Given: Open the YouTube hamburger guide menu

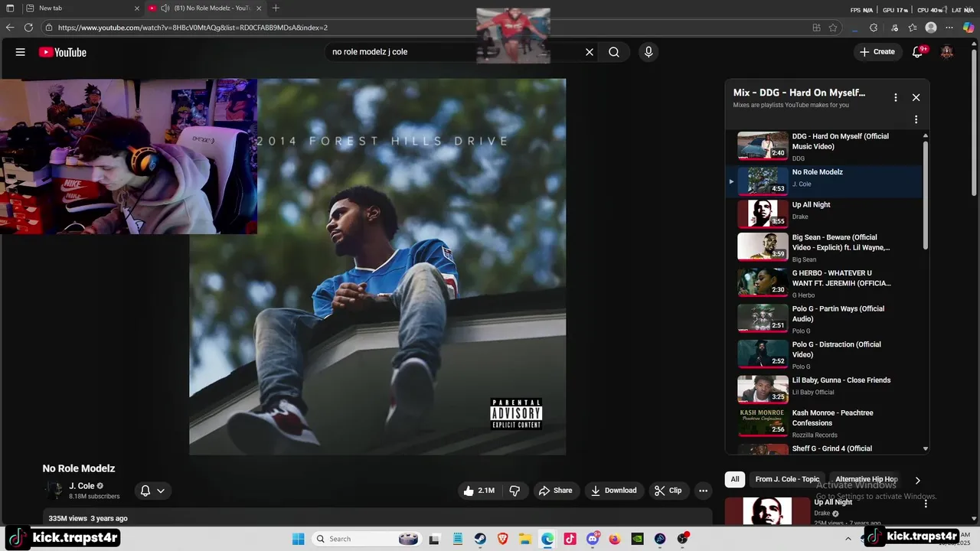Looking at the screenshot, I should point(21,52).
